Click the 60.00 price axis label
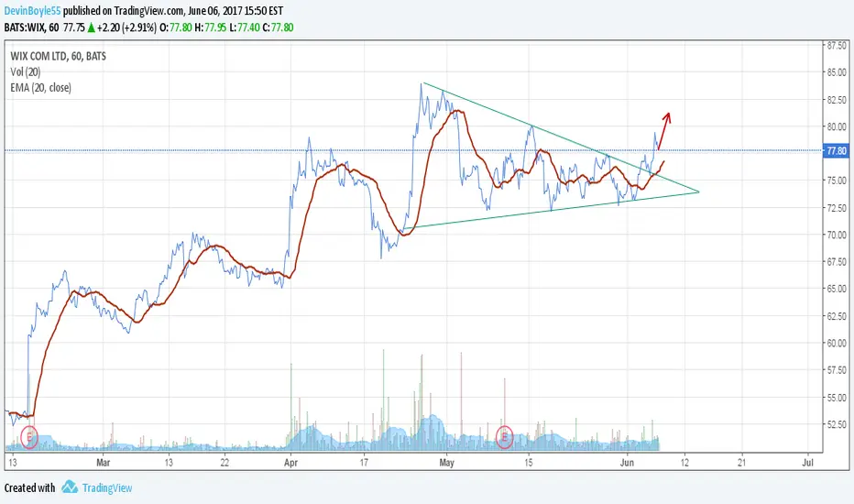Viewport: 854px width, 504px height. click(837, 344)
